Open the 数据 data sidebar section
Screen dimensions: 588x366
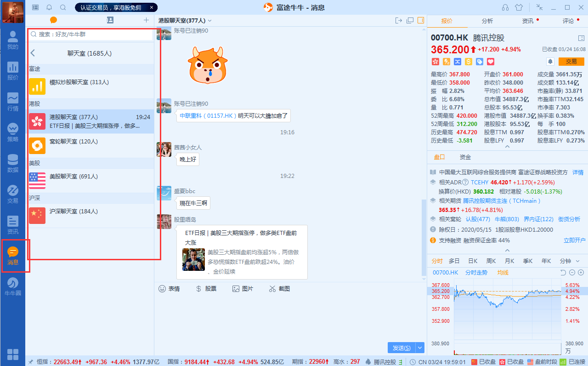pyautogui.click(x=13, y=164)
